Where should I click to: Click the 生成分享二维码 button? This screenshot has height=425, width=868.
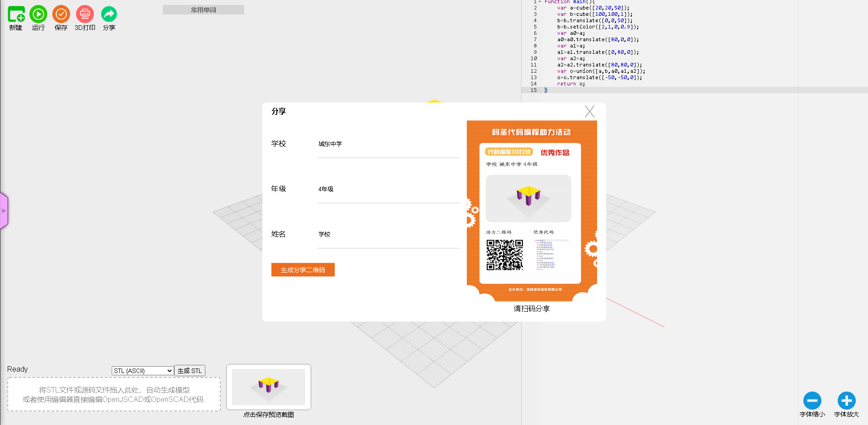tap(303, 270)
